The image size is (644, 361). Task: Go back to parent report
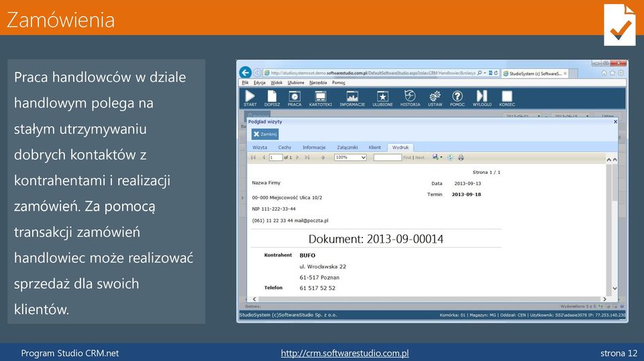click(323, 157)
